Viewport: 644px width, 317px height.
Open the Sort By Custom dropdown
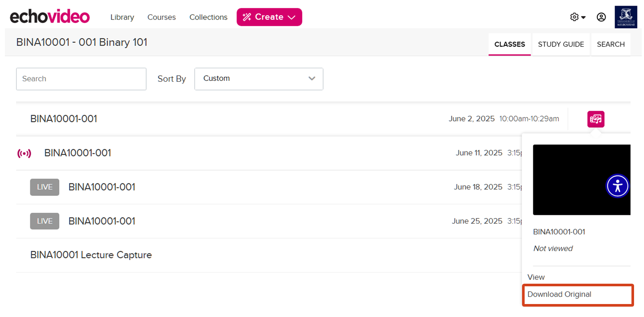point(259,79)
